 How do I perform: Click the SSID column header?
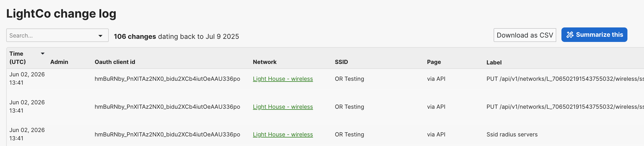tap(341, 62)
